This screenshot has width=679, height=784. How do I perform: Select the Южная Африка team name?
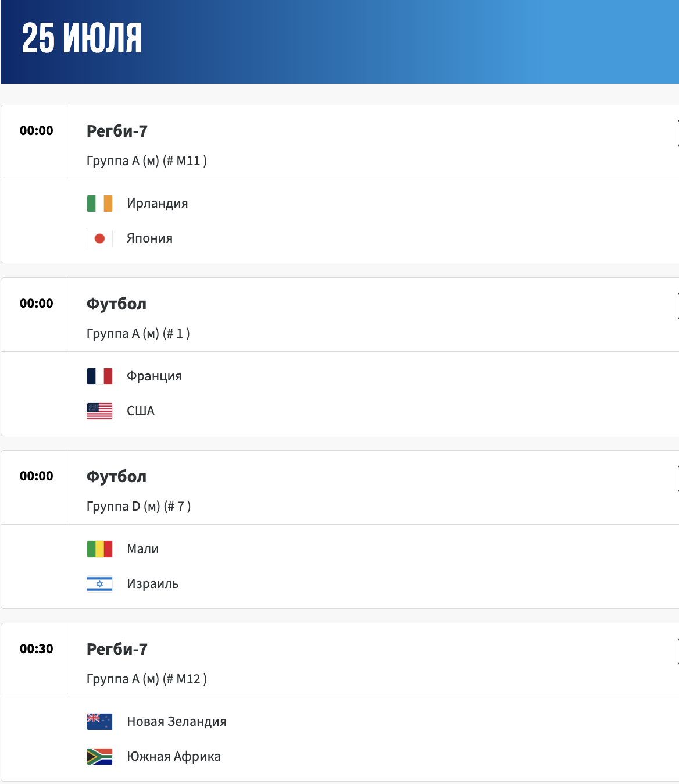[x=174, y=757]
